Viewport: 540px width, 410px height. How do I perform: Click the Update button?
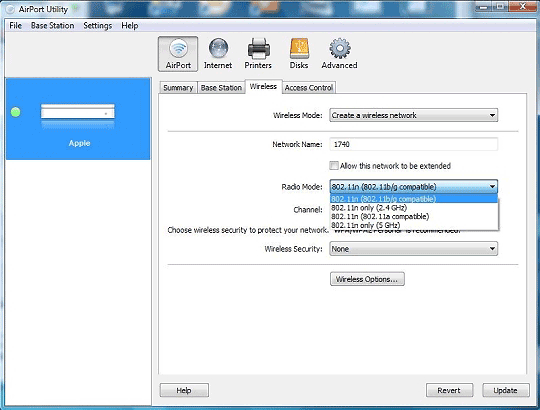(x=506, y=390)
